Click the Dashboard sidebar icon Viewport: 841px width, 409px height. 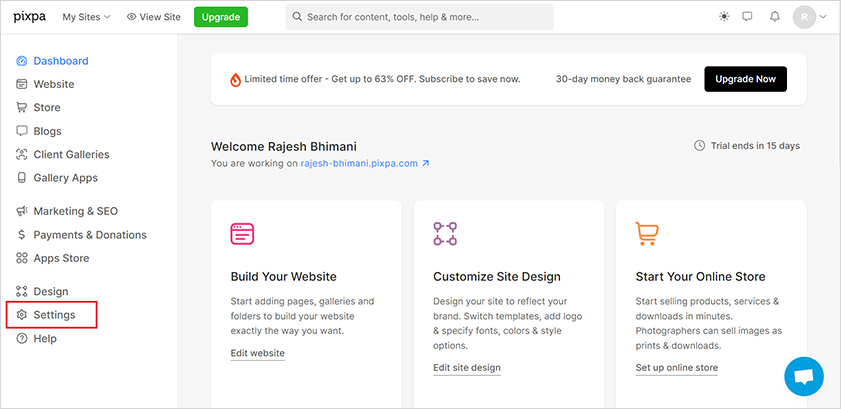pos(21,61)
